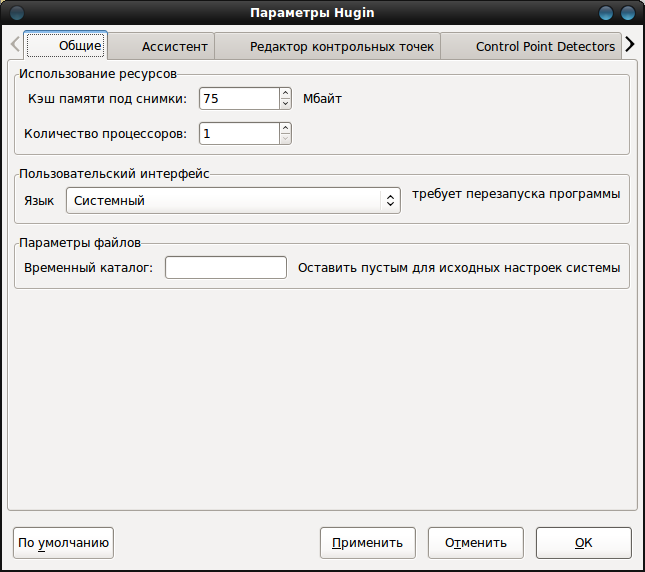
Task: Open window menu button in title bar
Action: [x=17, y=13]
